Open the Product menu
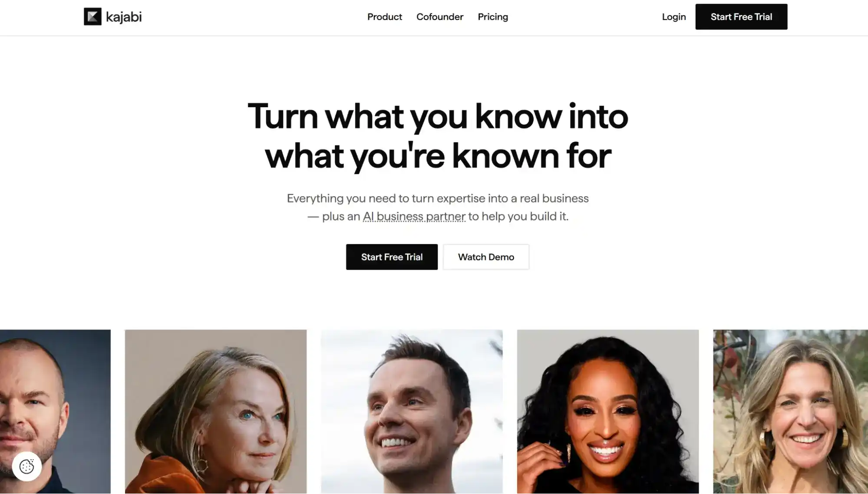The width and height of the screenshot is (868, 494). (x=385, y=16)
